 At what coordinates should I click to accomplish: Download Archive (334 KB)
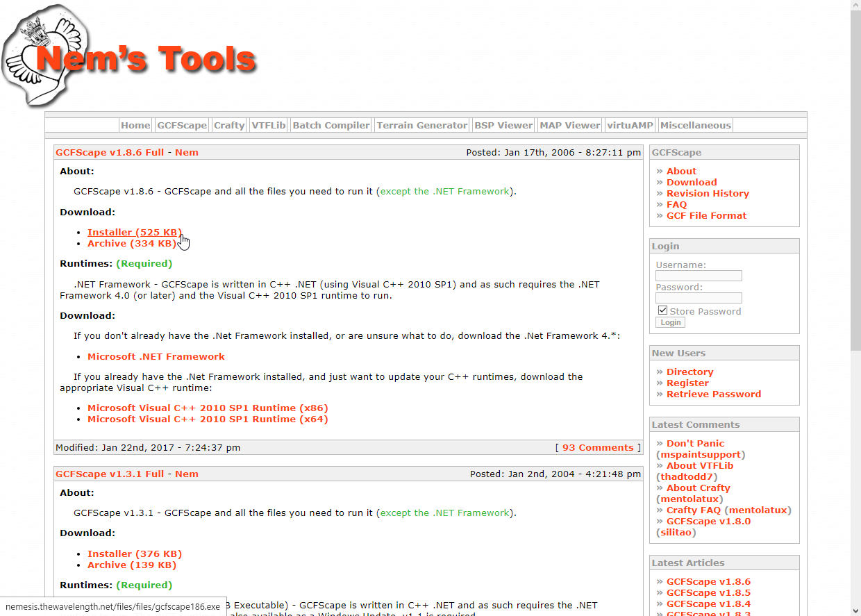pos(132,243)
